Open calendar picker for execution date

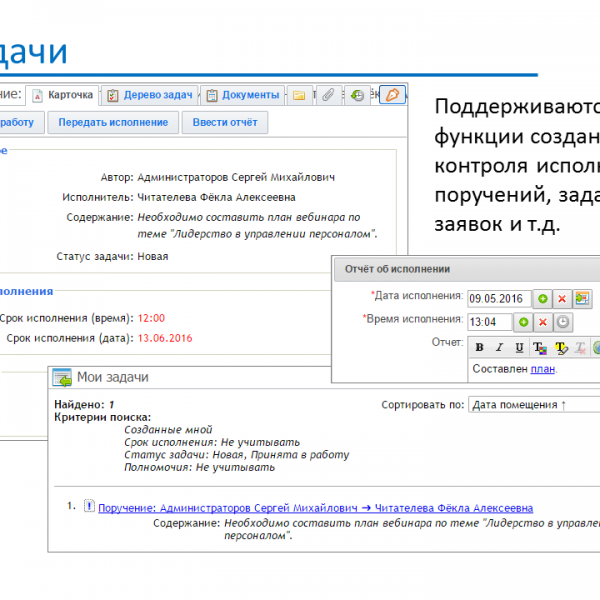pos(583,298)
